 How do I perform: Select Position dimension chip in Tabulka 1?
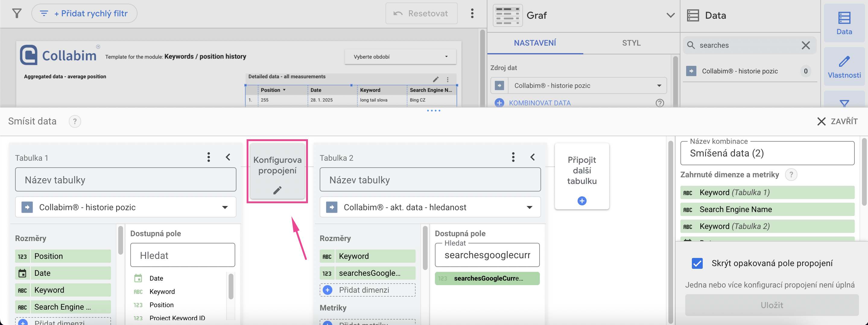pyautogui.click(x=63, y=256)
